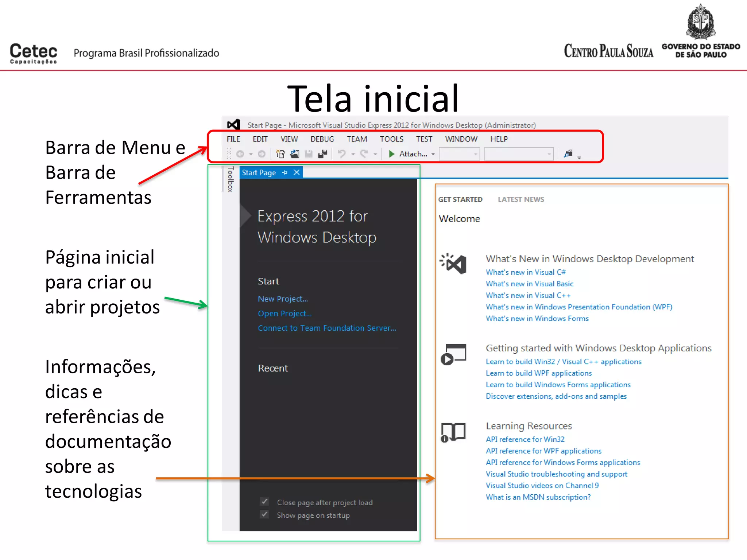Screen dimensions: 747x560
Task: Open the EDIT menu
Action: (x=260, y=139)
